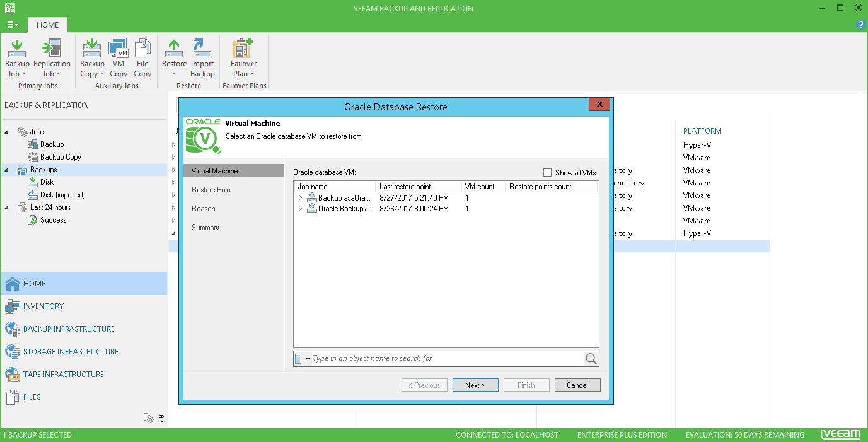Click the ENTERPRISE PLUS EDITION status text
868x442 pixels.
622,435
